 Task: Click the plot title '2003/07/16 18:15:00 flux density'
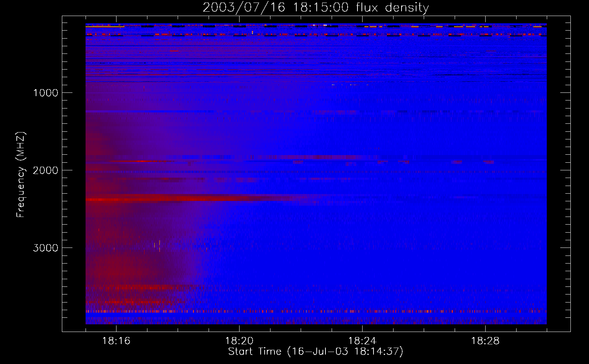(316, 7)
